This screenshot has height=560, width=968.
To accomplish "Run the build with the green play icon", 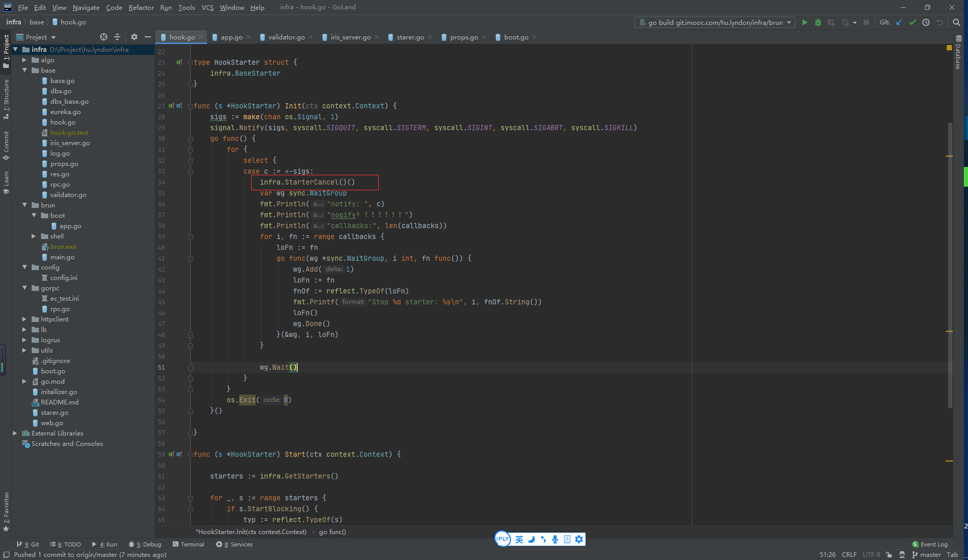I will click(805, 22).
